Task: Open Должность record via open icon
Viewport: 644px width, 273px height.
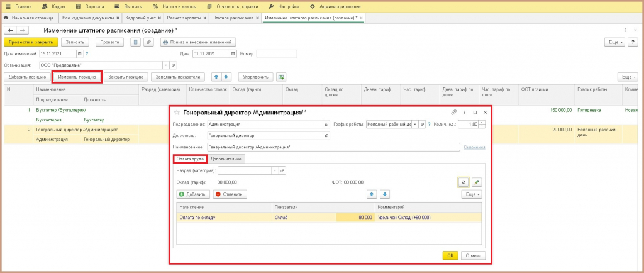Action: 327,135
